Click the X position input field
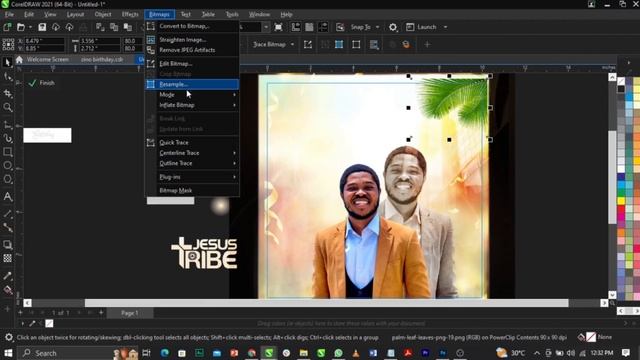Viewport: 640px width, 360px height. click(x=44, y=41)
